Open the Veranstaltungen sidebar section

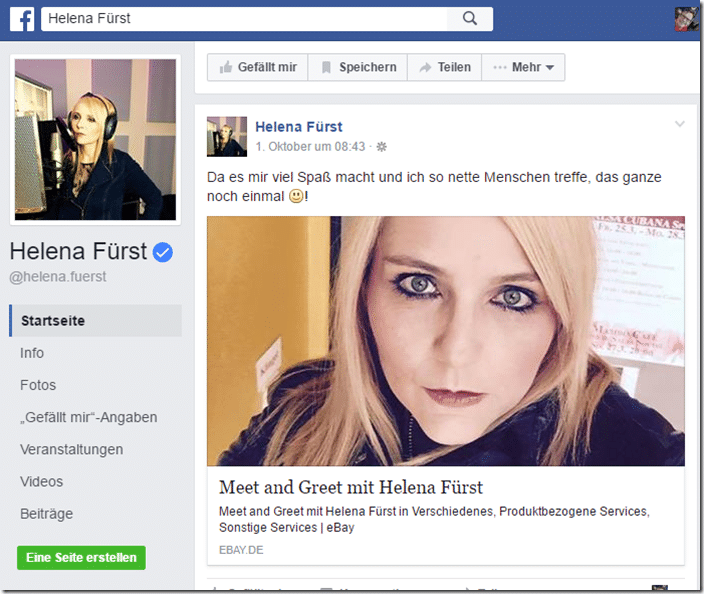pyautogui.click(x=71, y=449)
